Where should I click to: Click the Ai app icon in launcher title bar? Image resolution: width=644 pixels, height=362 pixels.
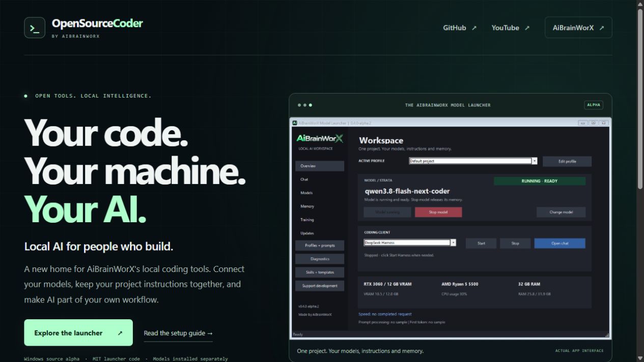[x=295, y=123]
